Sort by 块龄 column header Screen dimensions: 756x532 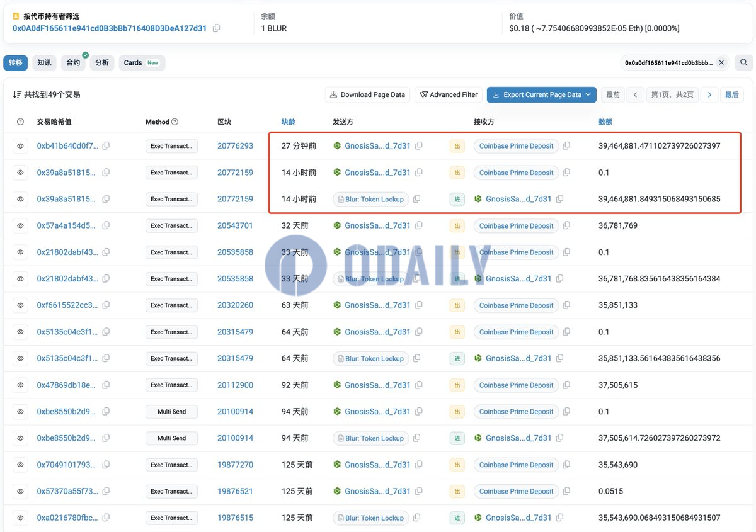pos(288,122)
